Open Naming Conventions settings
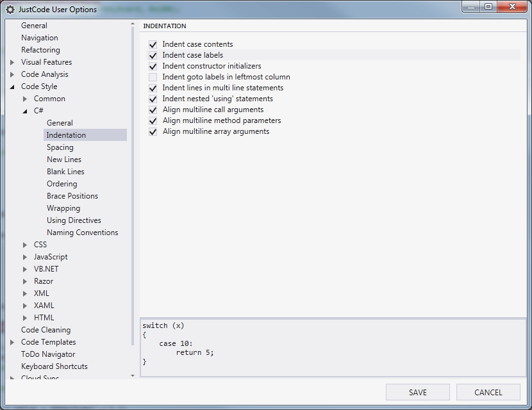 [x=83, y=233]
